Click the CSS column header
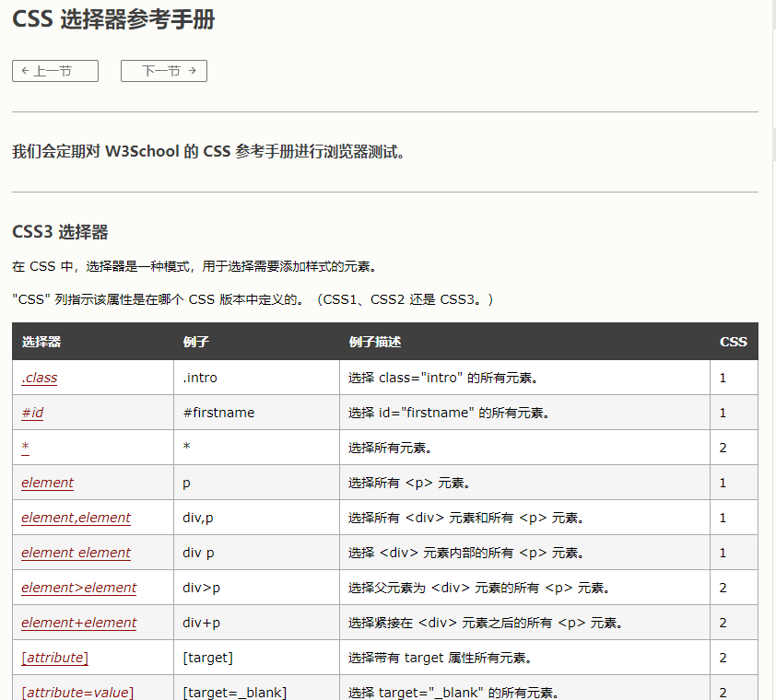This screenshot has width=776, height=700. (x=733, y=342)
